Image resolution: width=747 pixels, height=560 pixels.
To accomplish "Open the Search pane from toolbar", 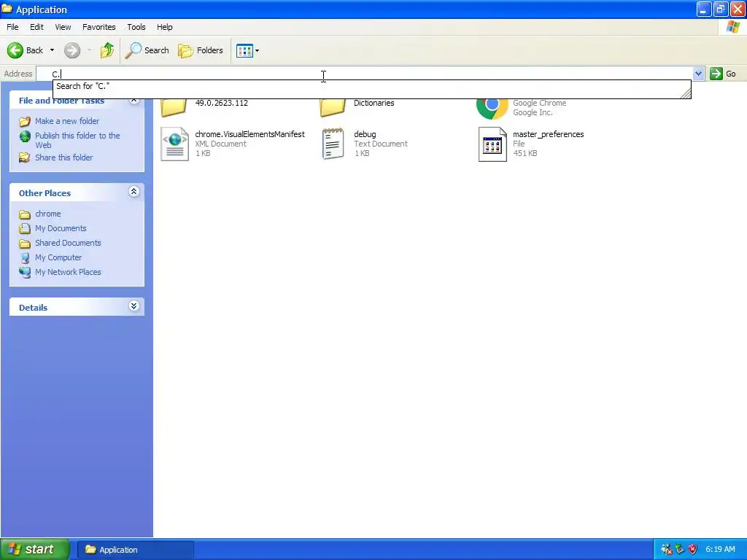I will point(147,50).
